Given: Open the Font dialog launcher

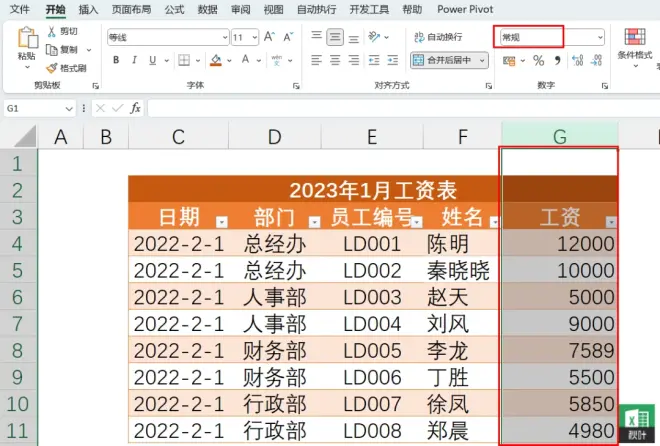Looking at the screenshot, I should click(296, 86).
